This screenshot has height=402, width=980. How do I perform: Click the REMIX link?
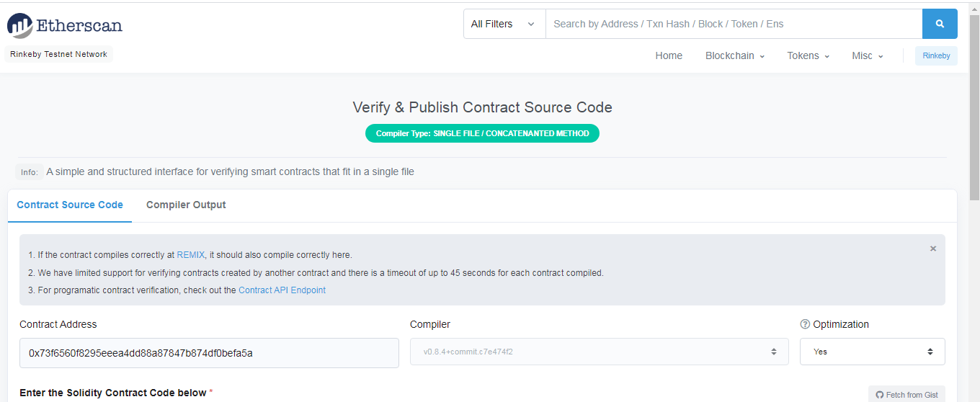(x=191, y=255)
